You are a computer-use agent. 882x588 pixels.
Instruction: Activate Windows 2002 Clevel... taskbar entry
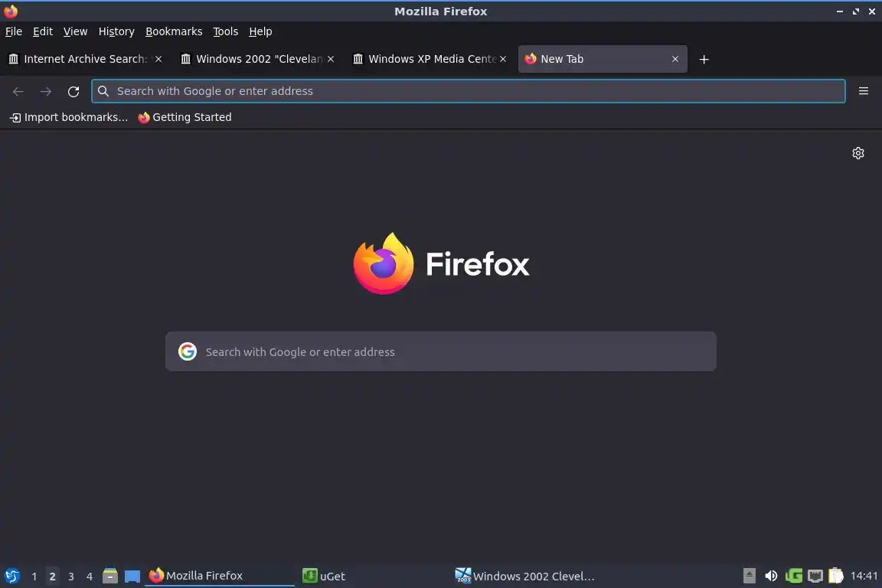pos(526,576)
